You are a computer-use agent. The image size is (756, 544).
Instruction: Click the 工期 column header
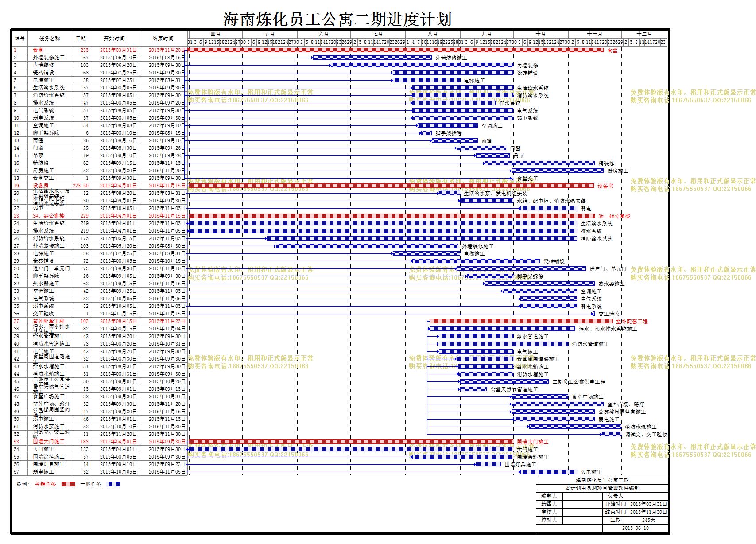[81, 39]
